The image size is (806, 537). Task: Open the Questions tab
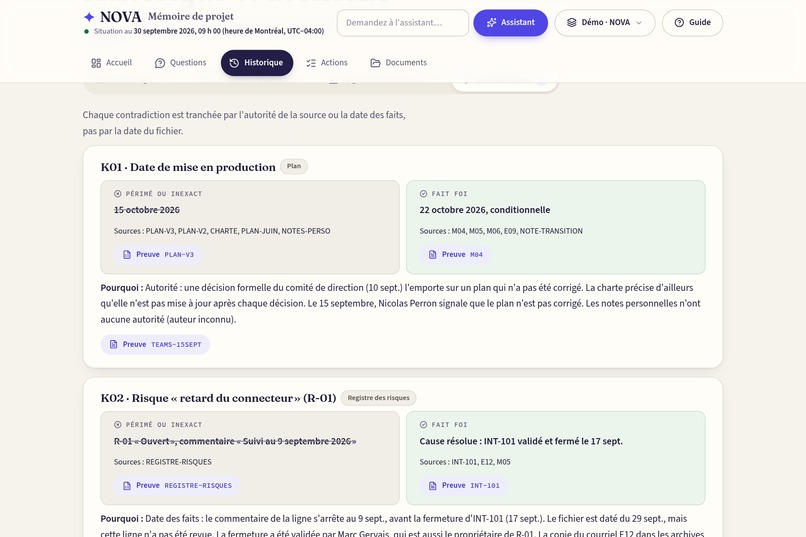180,63
